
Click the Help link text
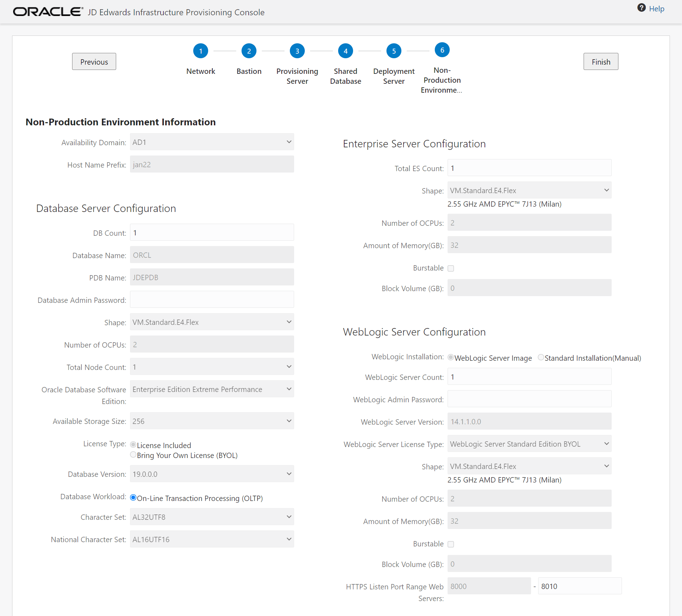click(656, 9)
